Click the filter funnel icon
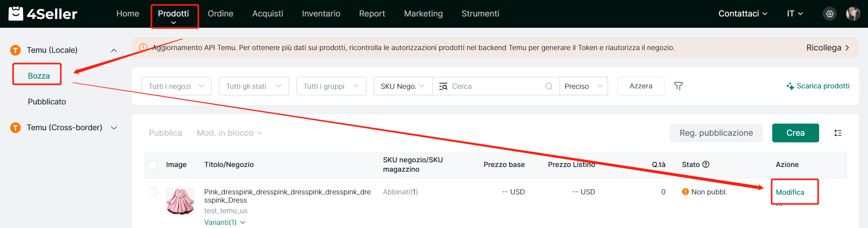Viewport: 868px width, 228px height. 678,86
